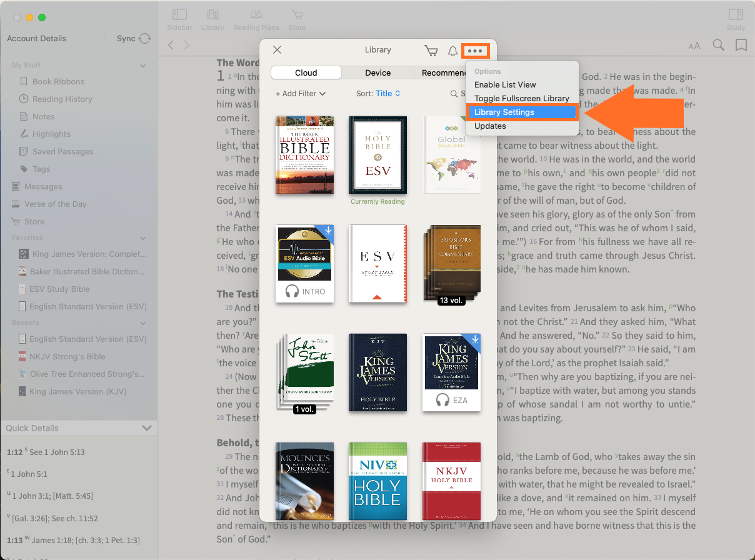The image size is (755, 560).
Task: Open the Holy Bible ESV cover
Action: point(377,155)
